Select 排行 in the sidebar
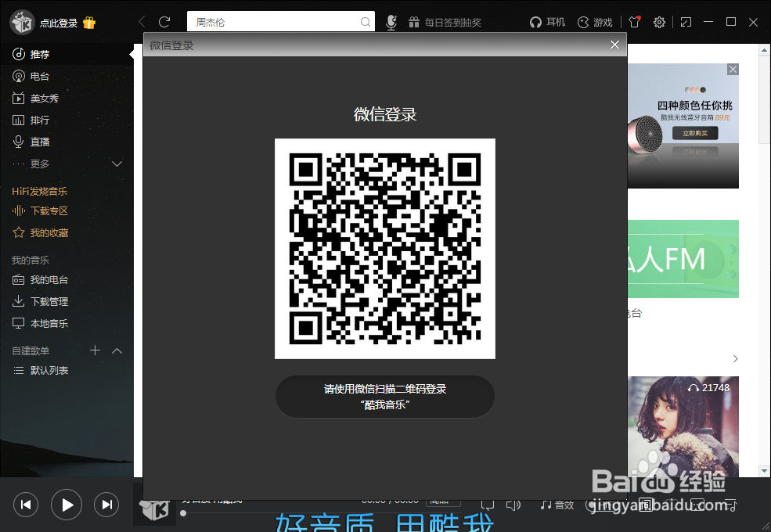 (x=67, y=120)
